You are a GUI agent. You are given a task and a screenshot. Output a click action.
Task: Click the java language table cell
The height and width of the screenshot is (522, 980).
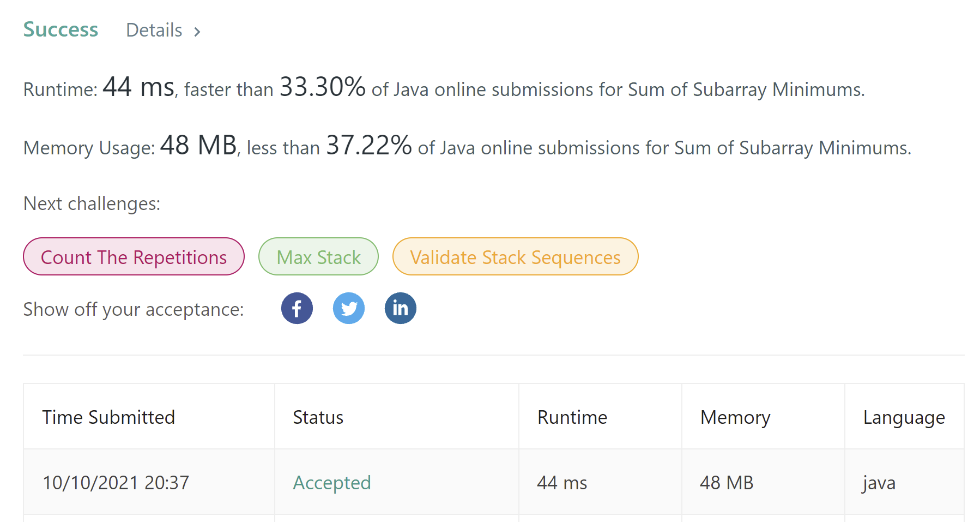pos(879,483)
